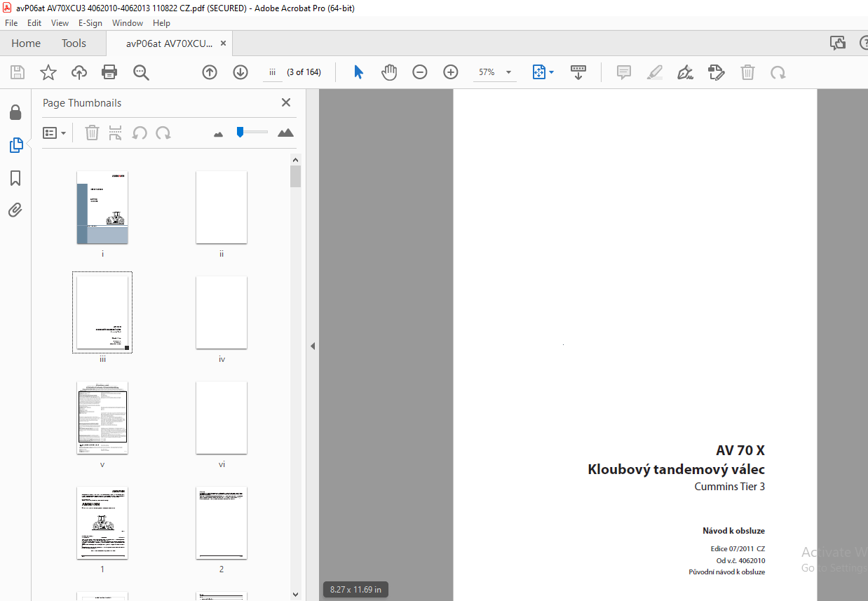Open the Edit menu

(x=34, y=23)
